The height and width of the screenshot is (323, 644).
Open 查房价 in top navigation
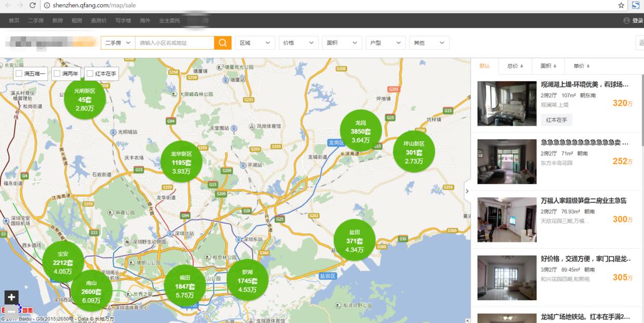99,20
